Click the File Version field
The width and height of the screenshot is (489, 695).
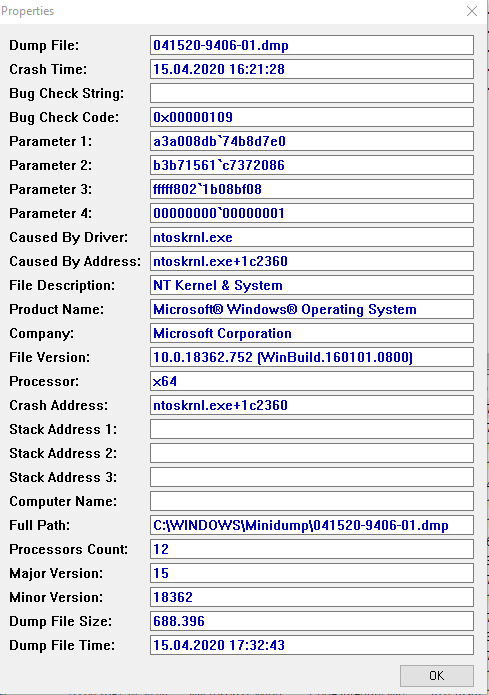(x=312, y=357)
